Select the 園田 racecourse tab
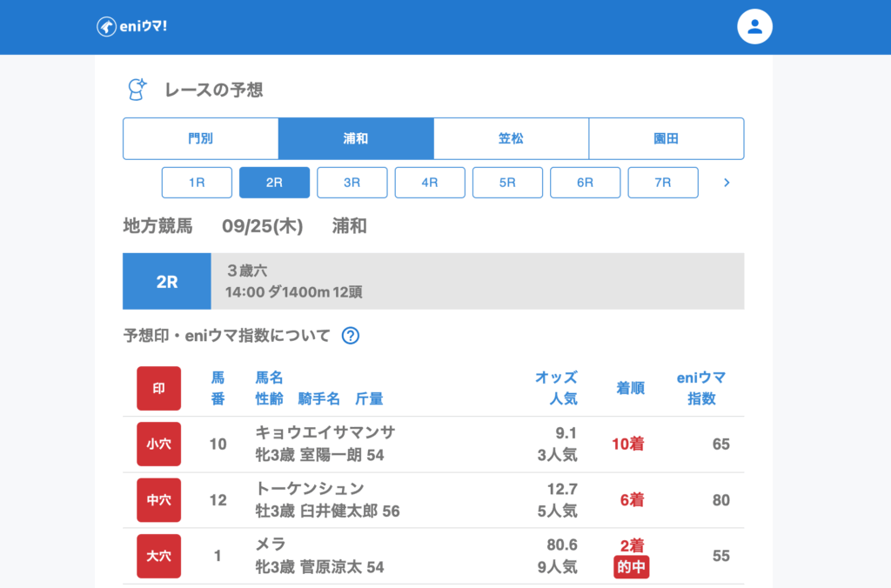The width and height of the screenshot is (891, 588). click(666, 138)
